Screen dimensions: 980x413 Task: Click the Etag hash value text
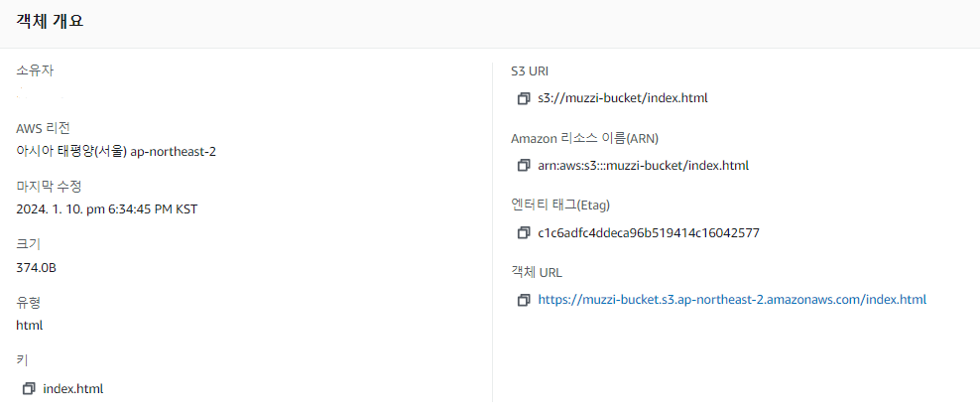(649, 233)
